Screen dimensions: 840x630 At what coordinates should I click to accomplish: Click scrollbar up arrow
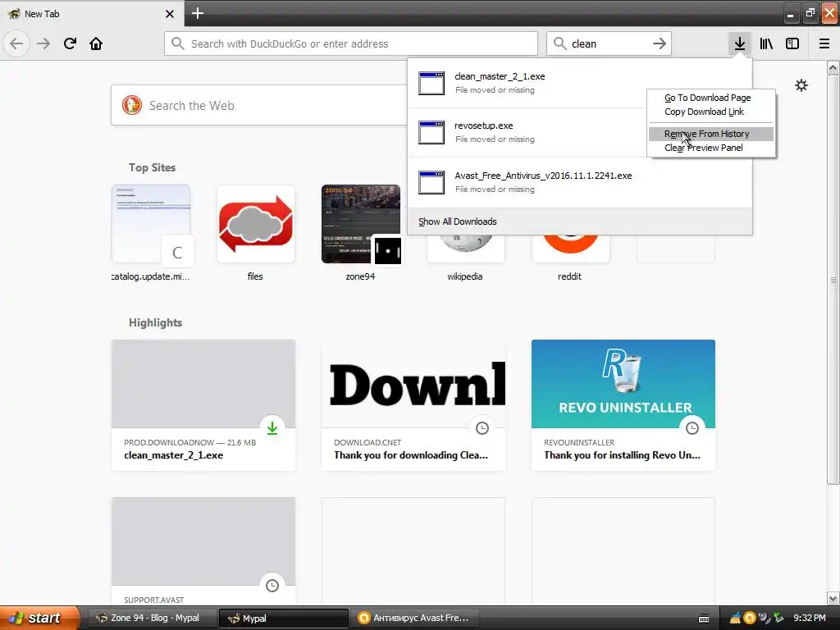coord(833,67)
